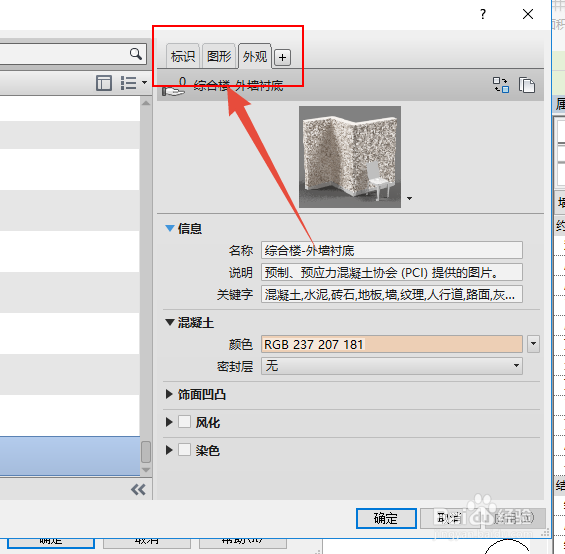565x554 pixels.
Task: Click the replace asset icon
Action: (501, 85)
